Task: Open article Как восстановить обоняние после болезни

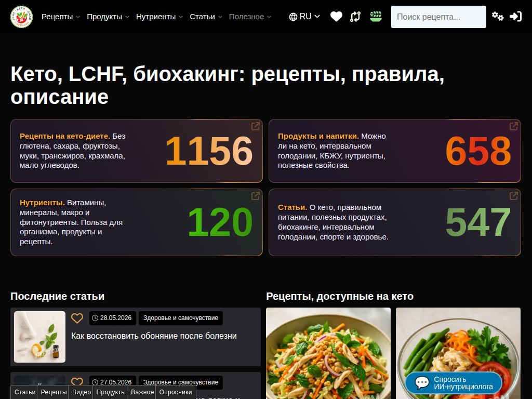Action: click(154, 336)
